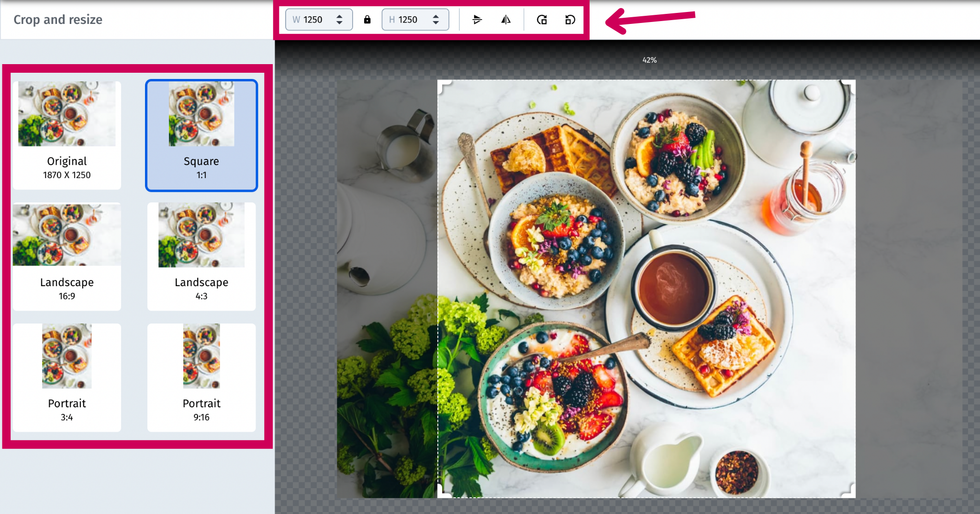Click the bottom-left crop corner handle

(443, 492)
